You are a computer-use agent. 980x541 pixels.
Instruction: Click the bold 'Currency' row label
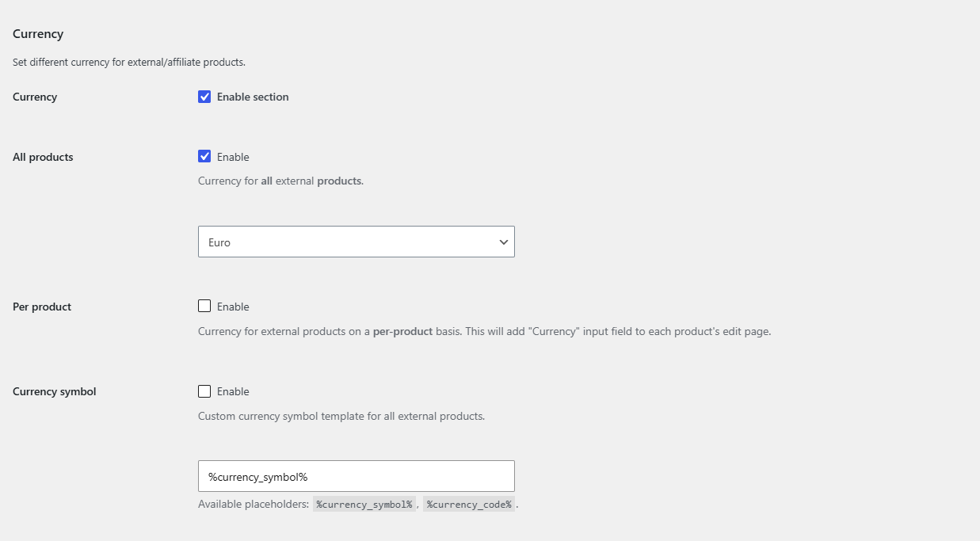click(35, 97)
